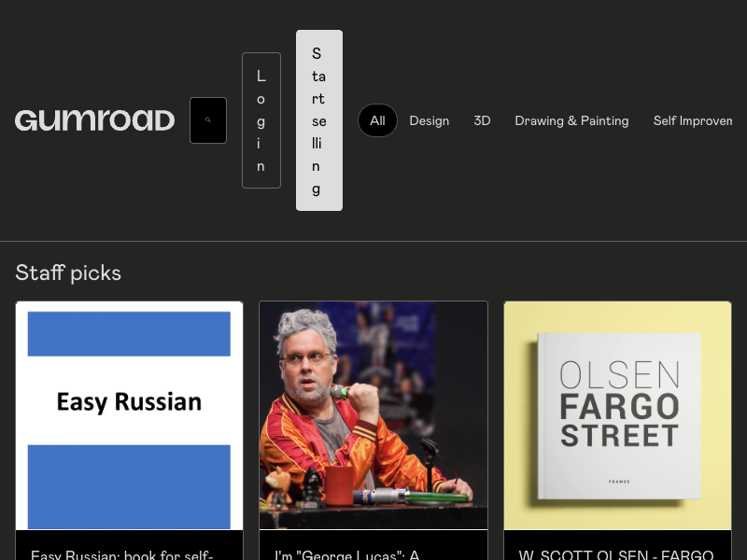Click the Log in button
The width and height of the screenshot is (747, 560).
point(261,120)
